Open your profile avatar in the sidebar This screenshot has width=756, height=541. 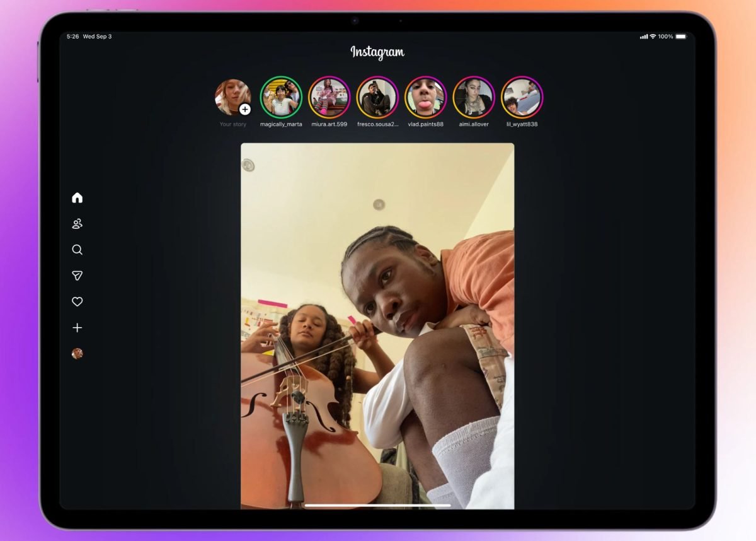tap(77, 354)
